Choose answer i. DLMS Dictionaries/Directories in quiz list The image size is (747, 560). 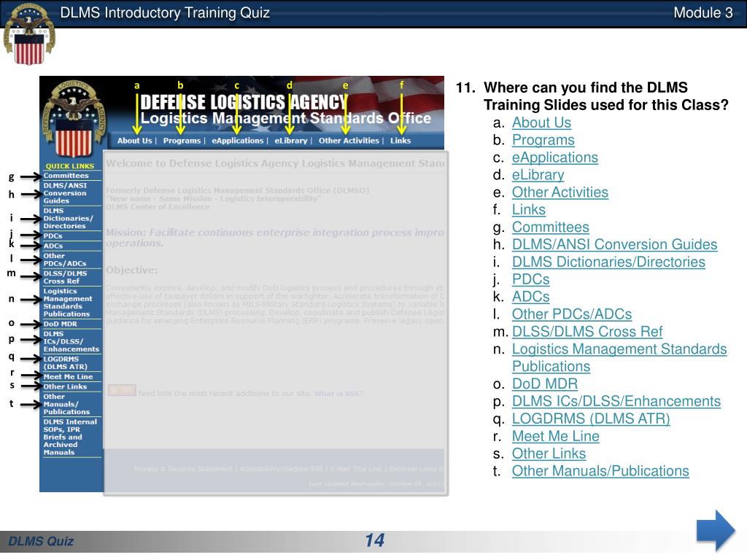point(609,262)
